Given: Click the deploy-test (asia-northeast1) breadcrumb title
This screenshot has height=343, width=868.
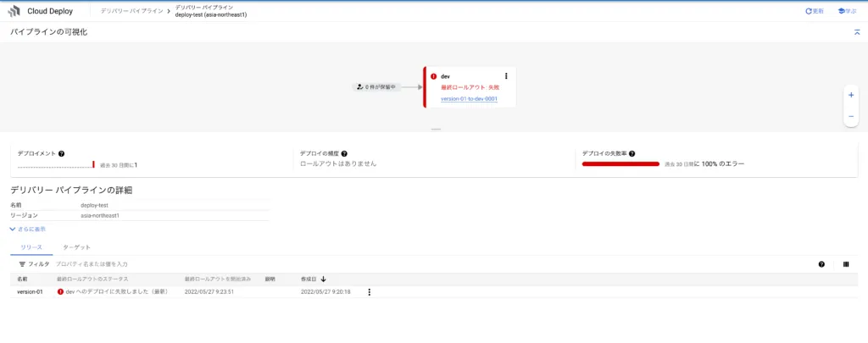Looking at the screenshot, I should tap(211, 15).
